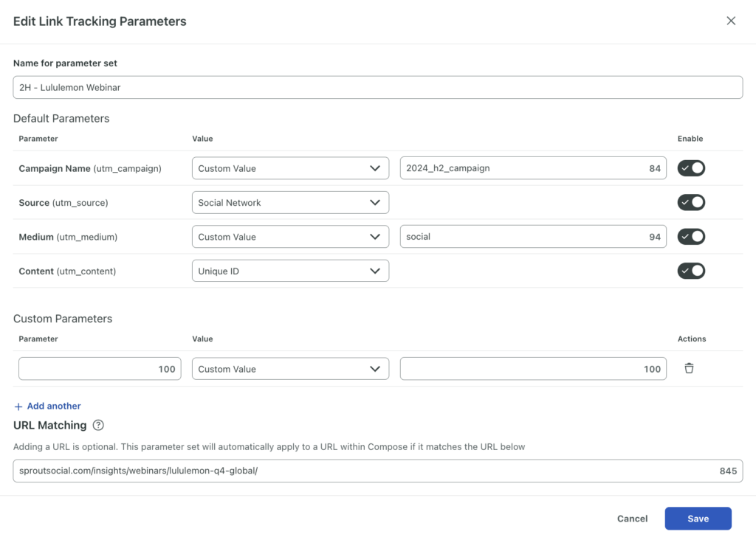Save the link tracking parameter set

click(x=698, y=518)
